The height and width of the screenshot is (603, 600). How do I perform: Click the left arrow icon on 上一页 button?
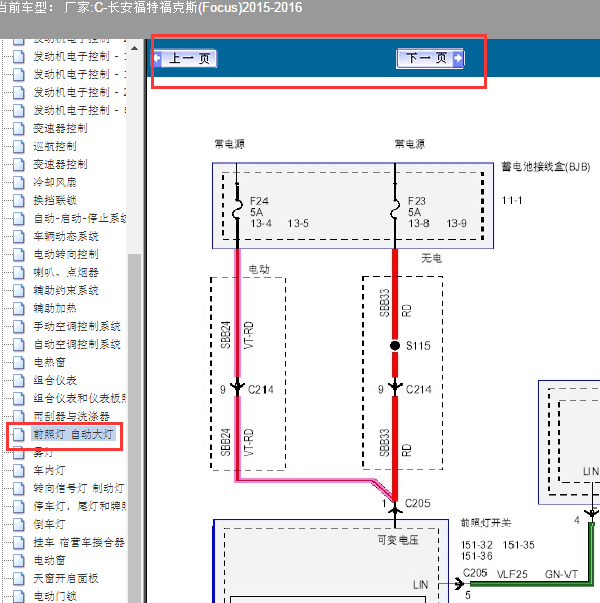pyautogui.click(x=157, y=58)
